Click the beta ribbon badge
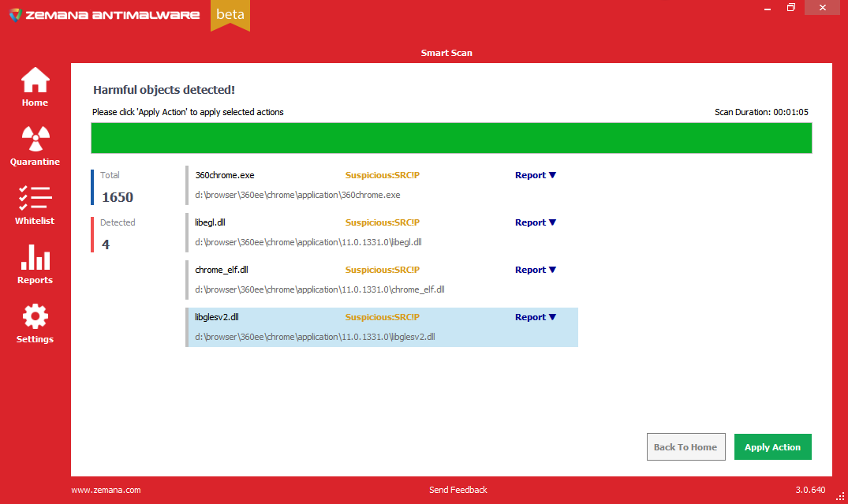Screen dimensions: 848x504 (230, 15)
